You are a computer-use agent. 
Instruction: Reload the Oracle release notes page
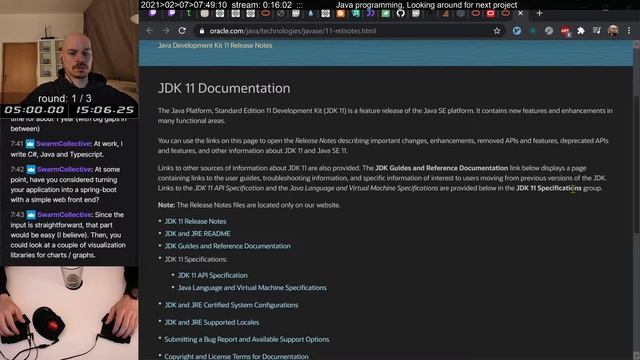click(182, 31)
